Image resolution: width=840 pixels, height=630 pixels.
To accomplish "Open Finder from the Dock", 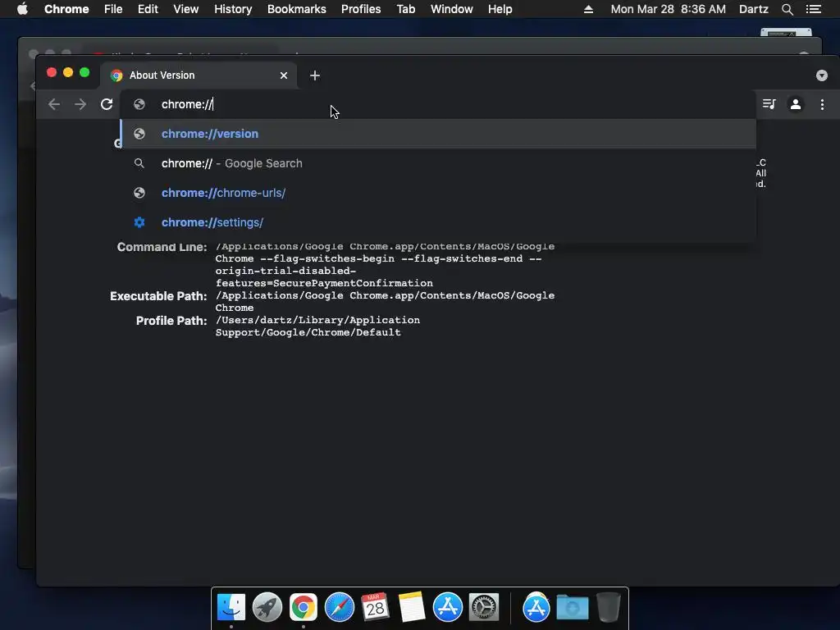I will 231,607.
